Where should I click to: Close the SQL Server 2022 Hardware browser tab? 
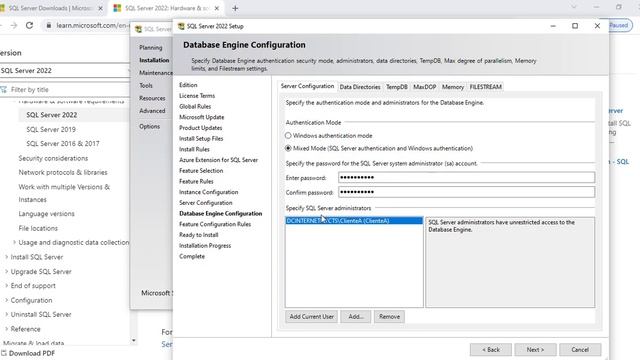pos(217,8)
